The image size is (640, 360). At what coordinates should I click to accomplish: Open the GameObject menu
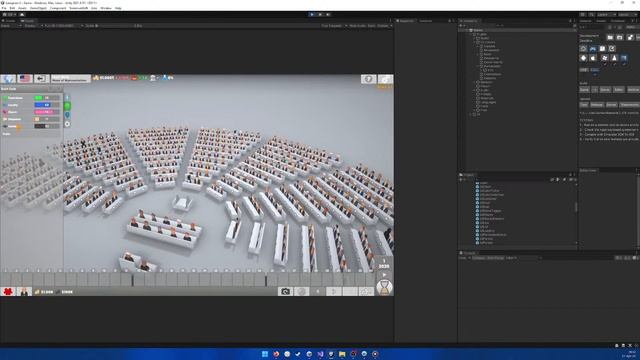pos(38,8)
